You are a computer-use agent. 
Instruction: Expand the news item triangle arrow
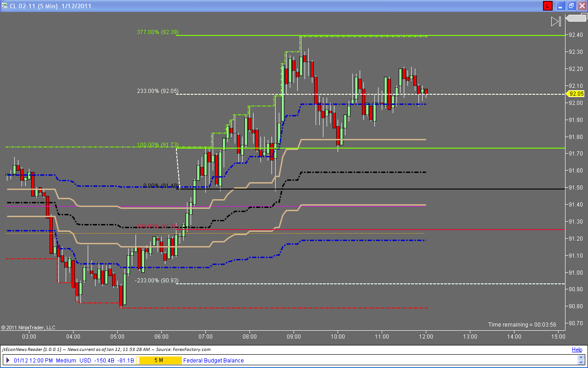click(8, 360)
